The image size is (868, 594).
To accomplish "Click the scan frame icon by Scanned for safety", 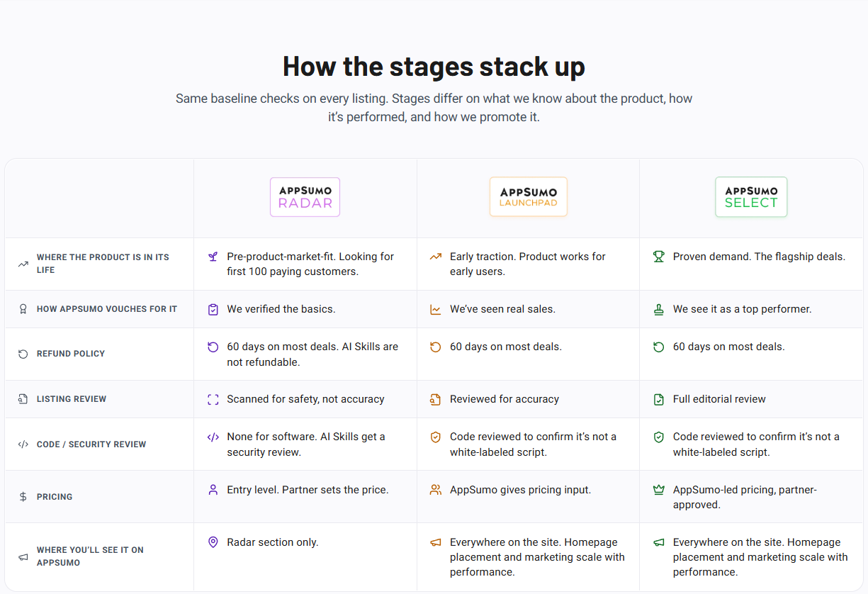I will [213, 399].
